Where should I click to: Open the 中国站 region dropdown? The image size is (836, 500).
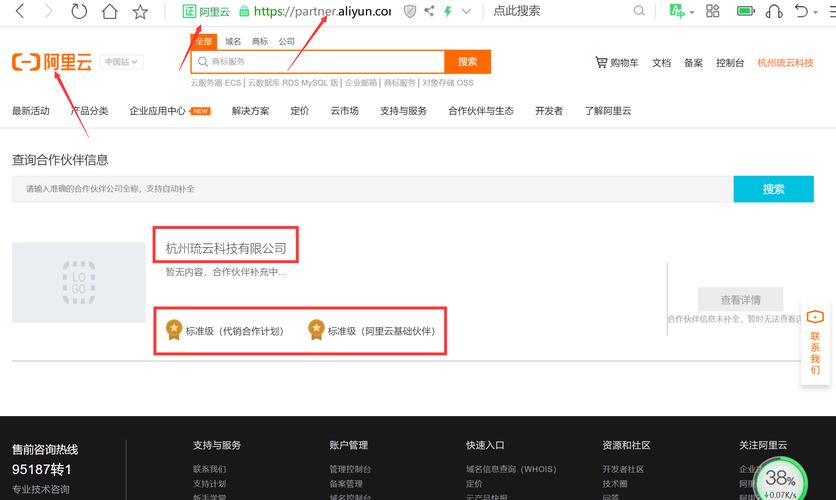coord(122,62)
